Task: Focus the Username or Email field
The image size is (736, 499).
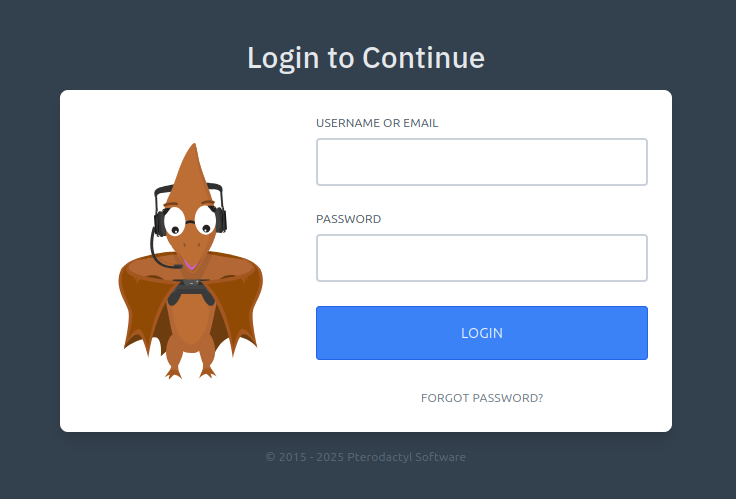Action: click(482, 162)
